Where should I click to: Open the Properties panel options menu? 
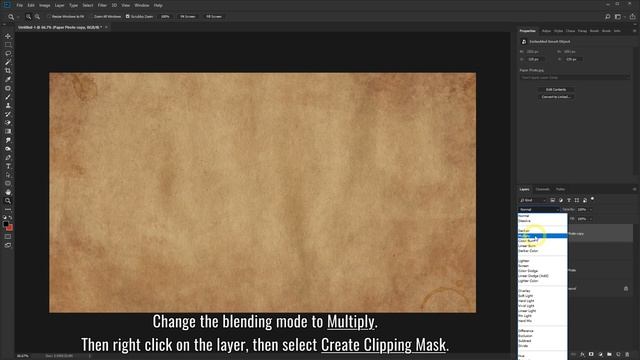634,31
